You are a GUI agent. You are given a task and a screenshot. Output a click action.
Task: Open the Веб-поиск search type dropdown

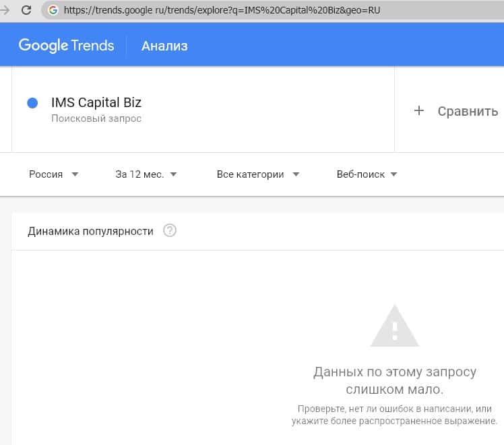point(367,174)
